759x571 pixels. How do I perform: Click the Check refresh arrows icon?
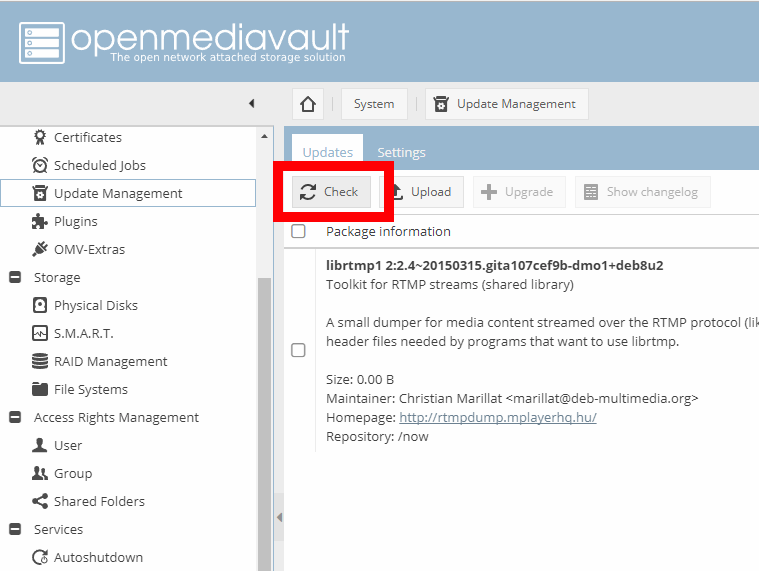[308, 192]
